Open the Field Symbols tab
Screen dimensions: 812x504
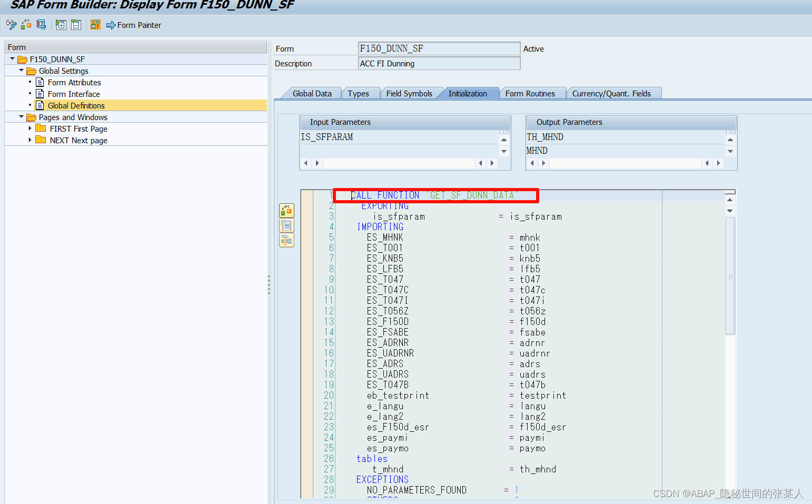pyautogui.click(x=409, y=93)
